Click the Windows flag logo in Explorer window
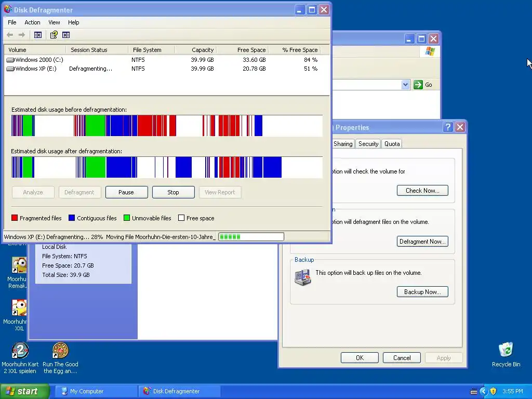Viewport: 532px width, 399px height. pos(430,51)
